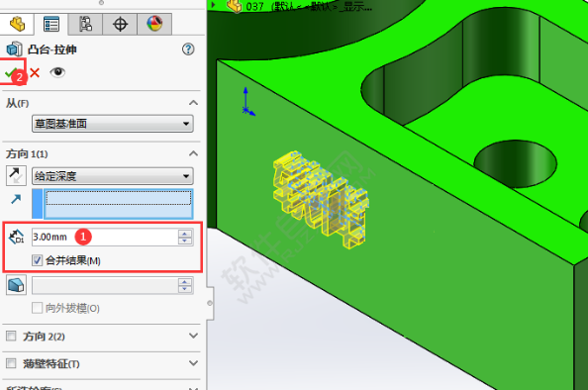Open the 草图基准面 start condition dropdown
This screenshot has height=390, width=588.
tap(113, 124)
